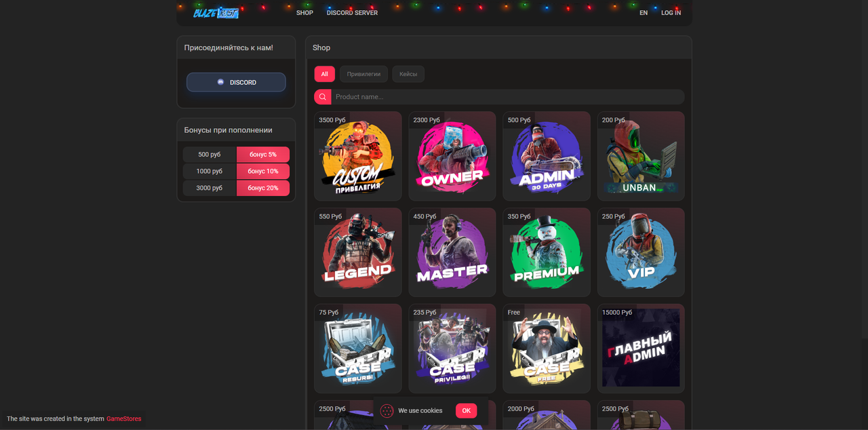The width and height of the screenshot is (868, 430).
Task: Click the бонус 5% label
Action: (x=263, y=155)
